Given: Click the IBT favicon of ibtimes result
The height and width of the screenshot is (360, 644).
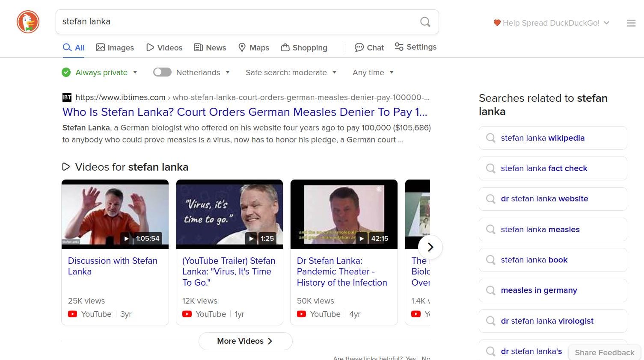Looking at the screenshot, I should [x=67, y=97].
